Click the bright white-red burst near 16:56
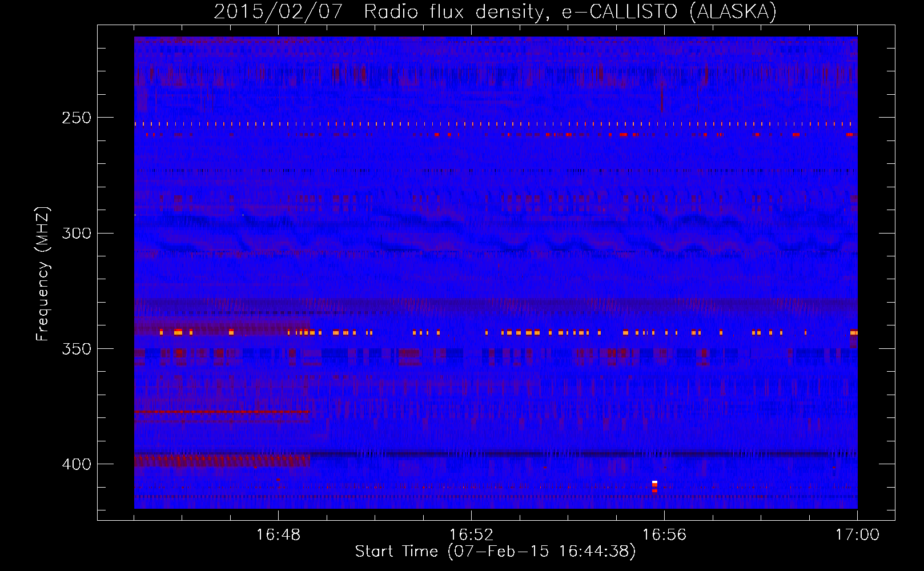This screenshot has height=571, width=924. pos(654,486)
